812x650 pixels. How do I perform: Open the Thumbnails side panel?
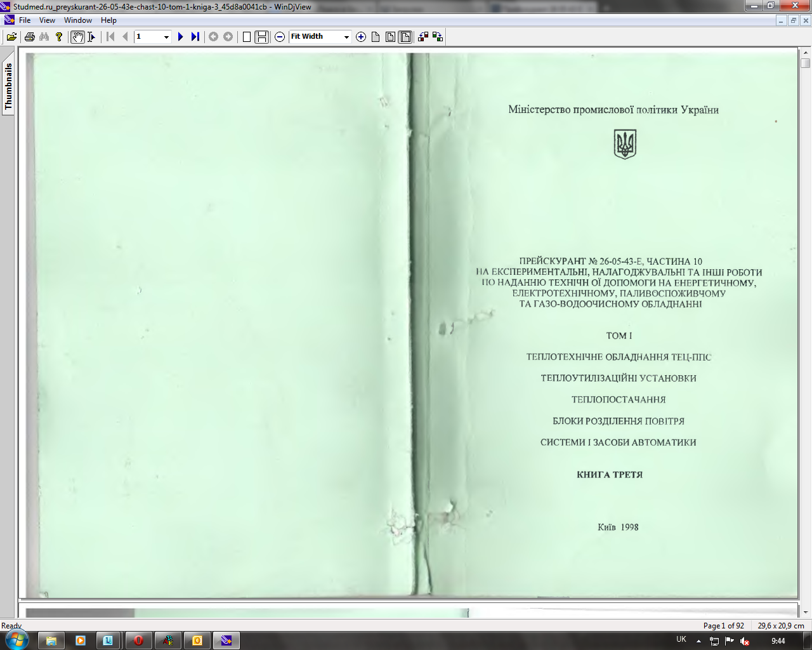point(8,86)
